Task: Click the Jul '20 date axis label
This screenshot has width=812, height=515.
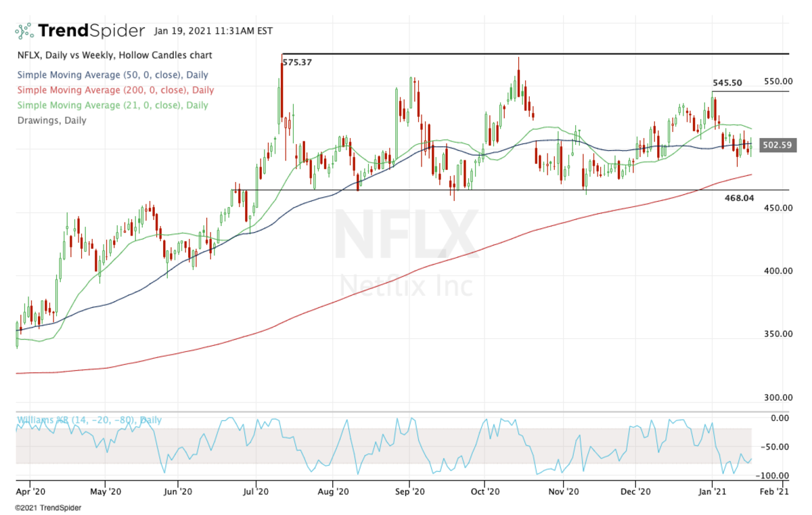Action: click(x=256, y=491)
